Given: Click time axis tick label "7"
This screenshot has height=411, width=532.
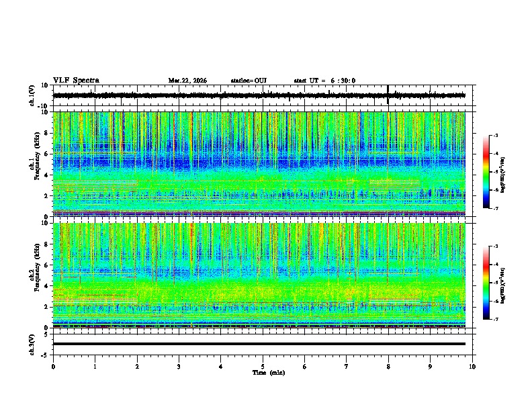Looking at the screenshot, I should (x=347, y=367).
